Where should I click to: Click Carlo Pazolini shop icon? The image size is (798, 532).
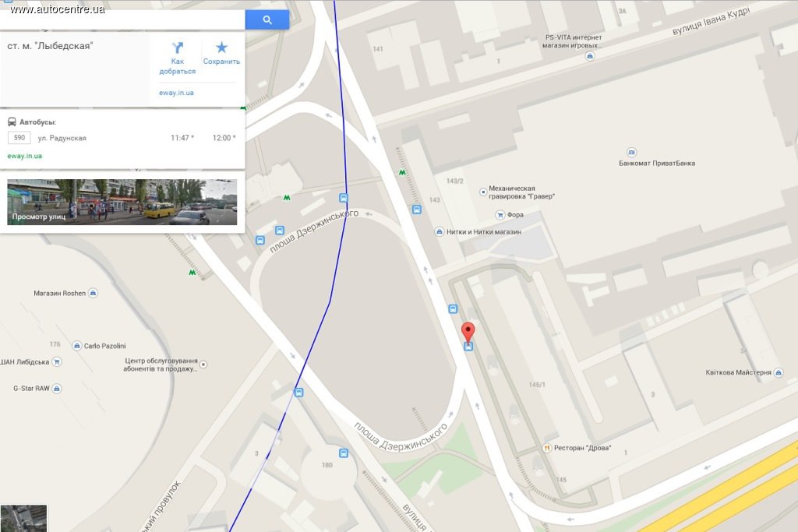point(77,346)
